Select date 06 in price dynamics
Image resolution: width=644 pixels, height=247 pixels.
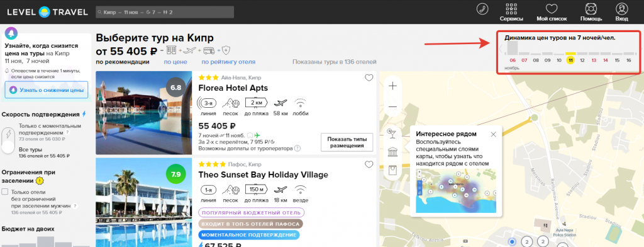point(512,60)
